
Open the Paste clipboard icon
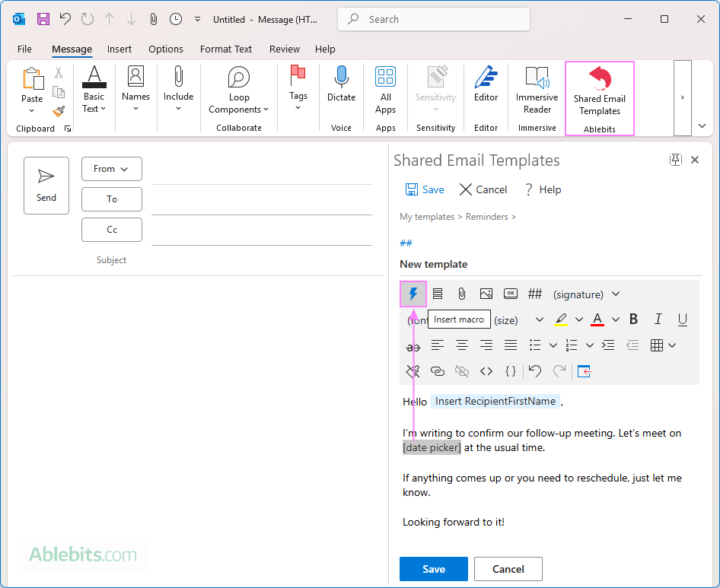click(33, 79)
